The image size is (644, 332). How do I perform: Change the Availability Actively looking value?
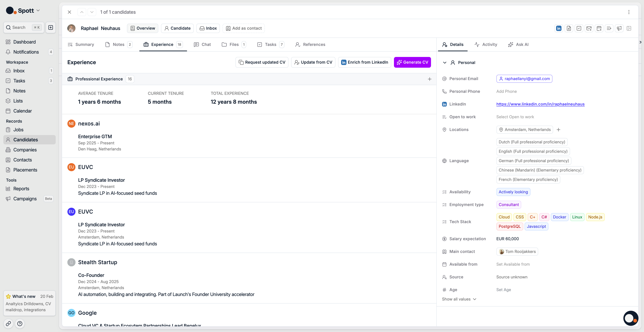click(x=513, y=192)
